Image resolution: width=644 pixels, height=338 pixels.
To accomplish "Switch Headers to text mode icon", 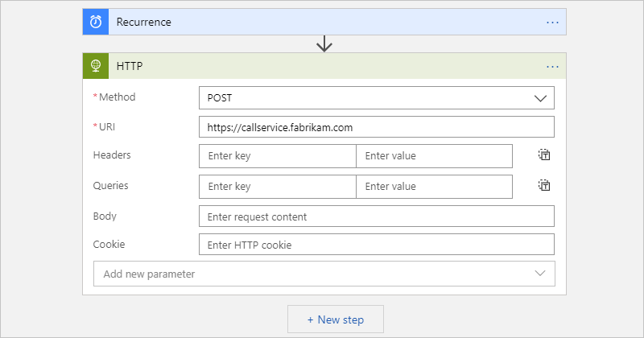I will point(544,155).
